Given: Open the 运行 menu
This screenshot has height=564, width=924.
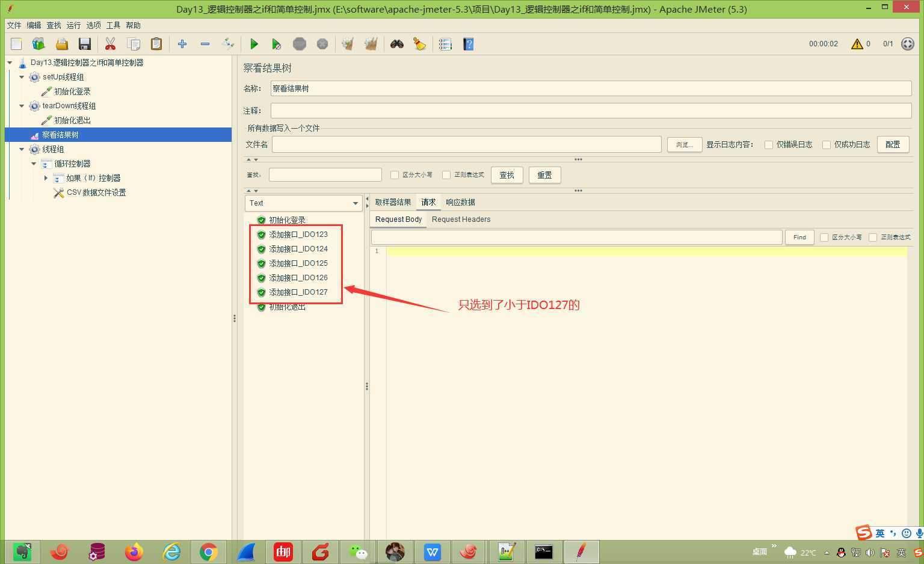Looking at the screenshot, I should (73, 25).
